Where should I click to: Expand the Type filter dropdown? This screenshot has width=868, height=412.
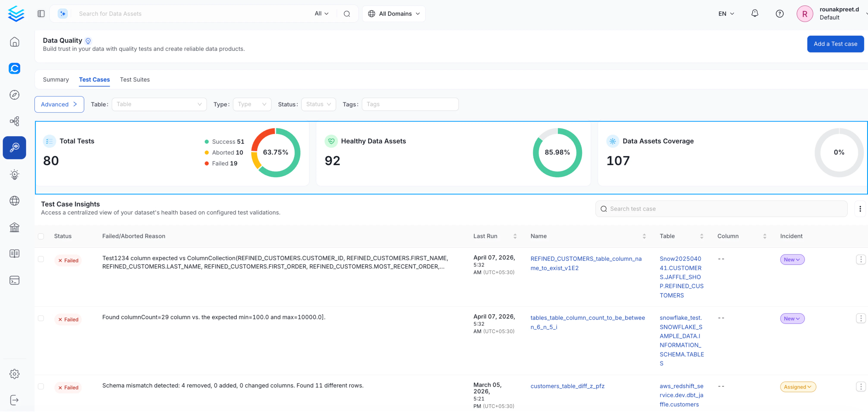(252, 104)
